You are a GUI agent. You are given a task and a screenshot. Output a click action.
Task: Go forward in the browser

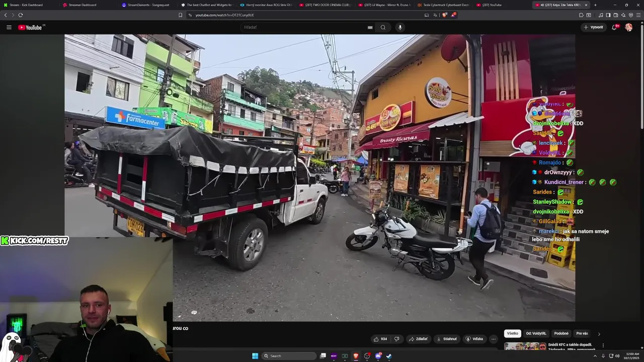pyautogui.click(x=13, y=15)
